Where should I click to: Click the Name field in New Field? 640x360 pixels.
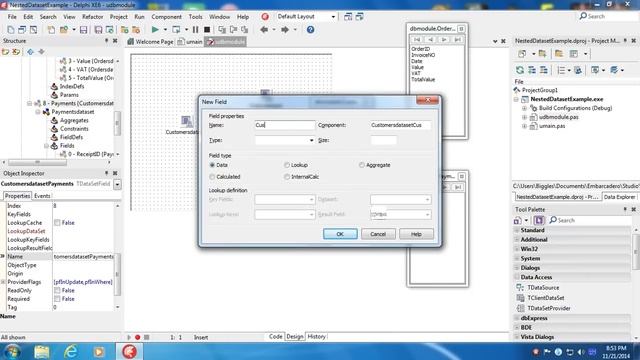point(285,125)
